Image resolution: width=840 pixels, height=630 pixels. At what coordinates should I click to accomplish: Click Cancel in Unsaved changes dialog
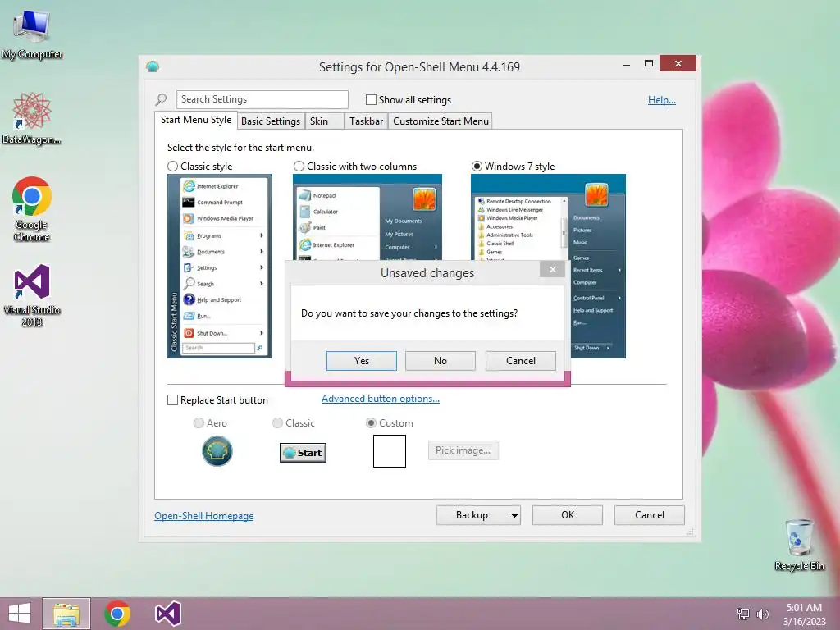pyautogui.click(x=521, y=361)
